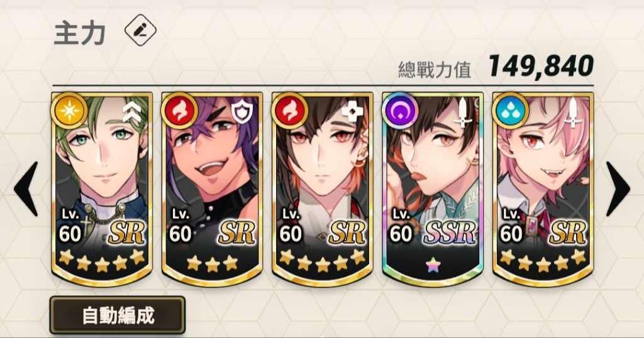Image resolution: width=644 pixels, height=338 pixels.
Task: Go to previous team with left arrow
Action: tap(26, 188)
